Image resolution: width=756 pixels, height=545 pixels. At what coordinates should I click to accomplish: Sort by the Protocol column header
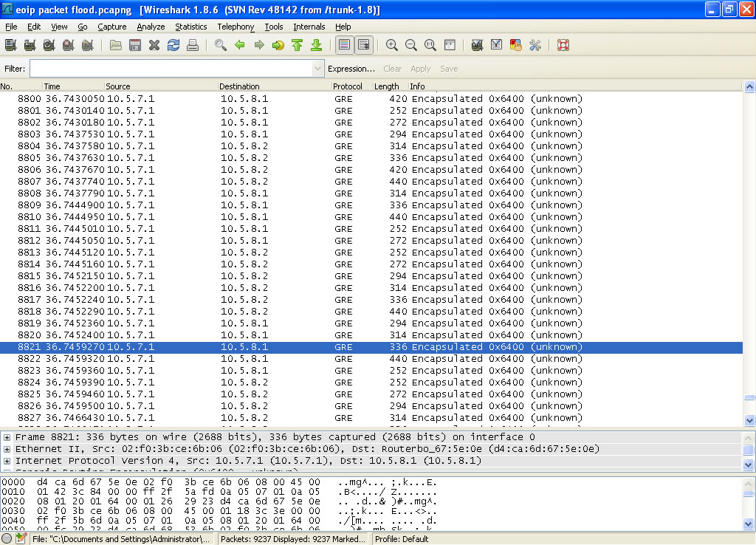click(351, 86)
